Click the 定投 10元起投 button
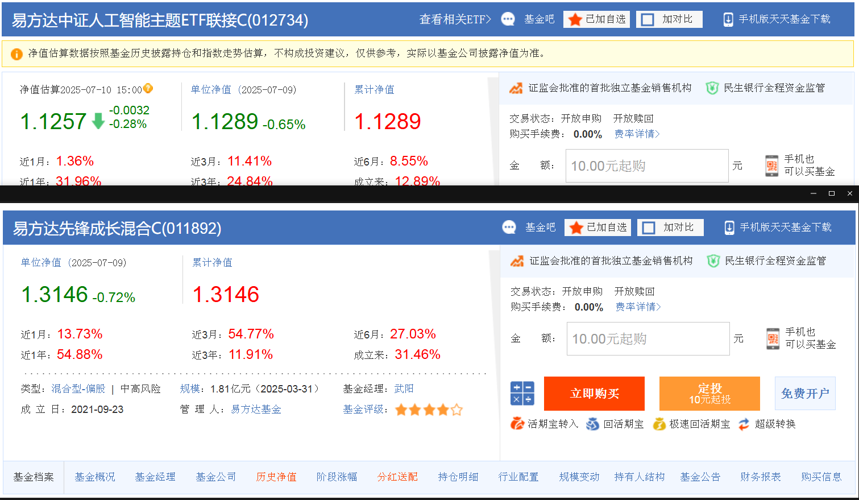The width and height of the screenshot is (859, 500). click(x=709, y=393)
